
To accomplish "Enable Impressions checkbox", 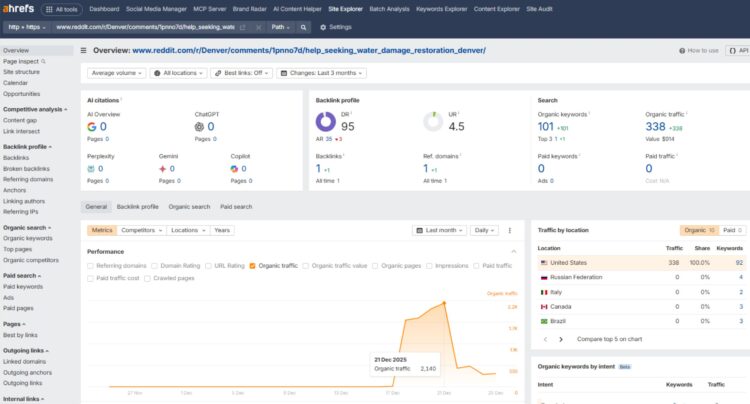I will pos(429,266).
